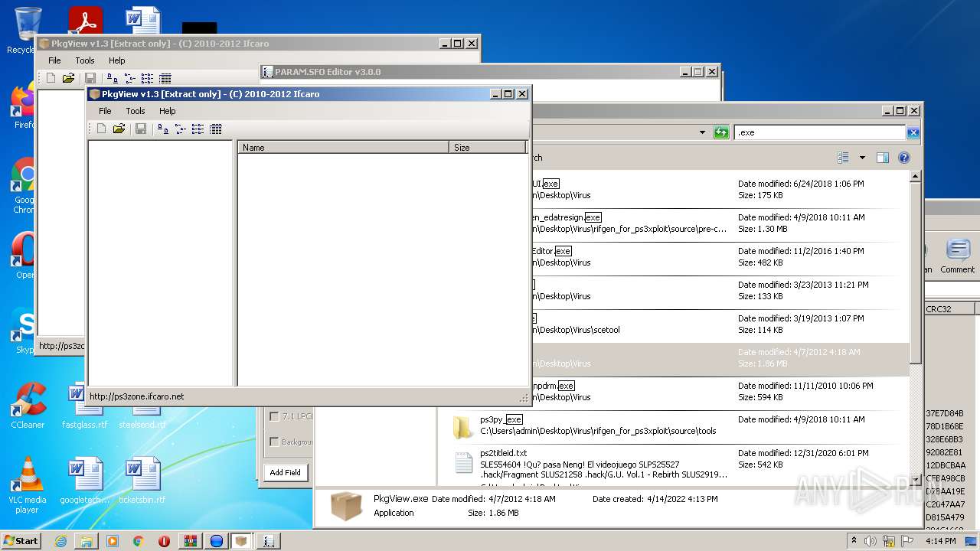Click green refresh button in Explorer address bar
980x551 pixels.
[721, 132]
